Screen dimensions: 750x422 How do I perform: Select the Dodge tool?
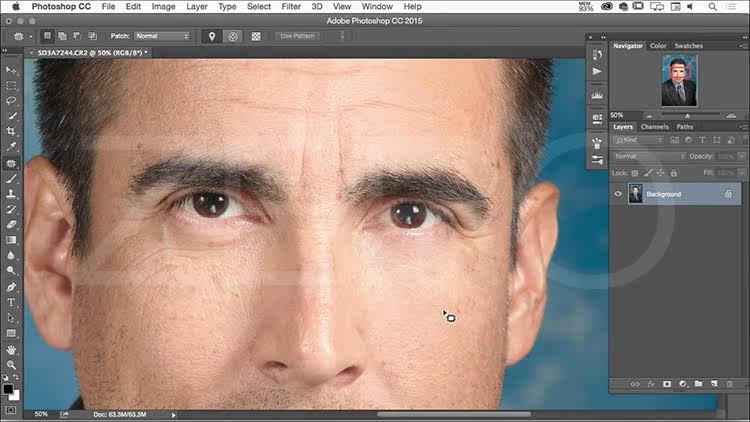click(x=11, y=270)
